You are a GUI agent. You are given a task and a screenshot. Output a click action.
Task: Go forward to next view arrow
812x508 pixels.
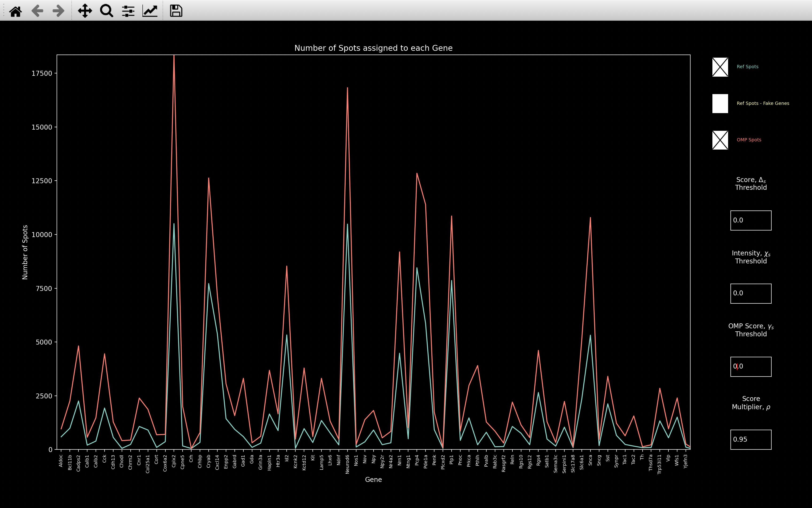pyautogui.click(x=59, y=11)
